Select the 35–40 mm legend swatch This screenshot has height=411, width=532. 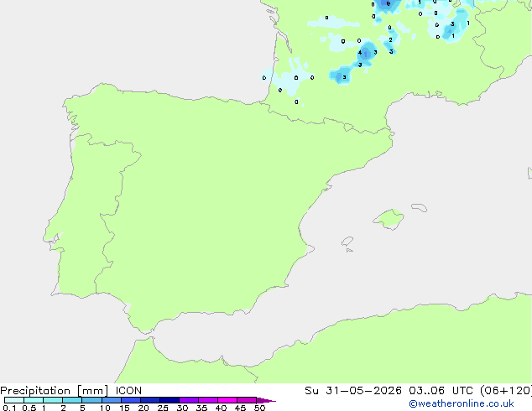(207, 400)
